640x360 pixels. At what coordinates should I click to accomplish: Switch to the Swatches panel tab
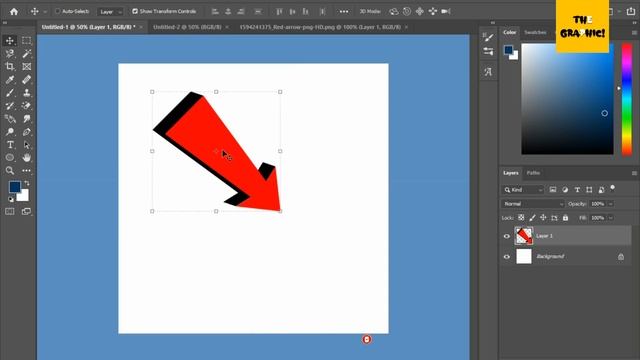535,32
